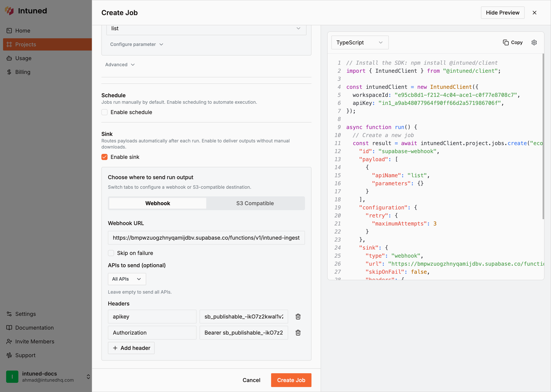Expand Configure parameter section
The height and width of the screenshot is (392, 551).
point(137,44)
